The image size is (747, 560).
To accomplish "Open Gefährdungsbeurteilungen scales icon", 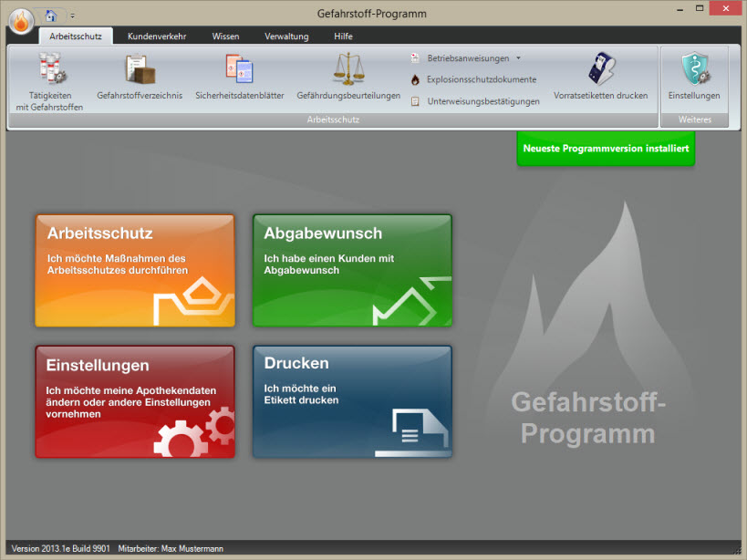I will (x=348, y=69).
